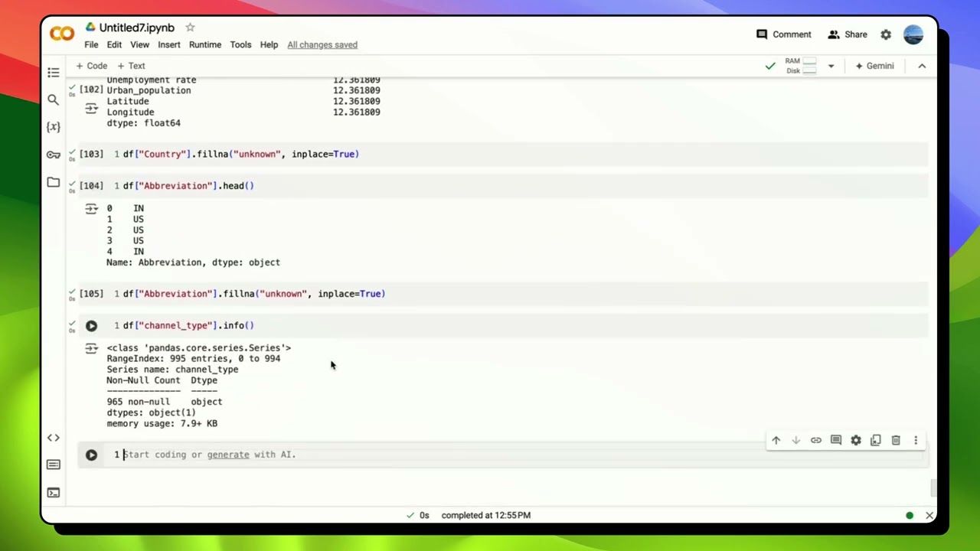Screen dimensions: 980x551
Task: Click the 'RangeIndex: 995 entries' output line
Action: [194, 358]
